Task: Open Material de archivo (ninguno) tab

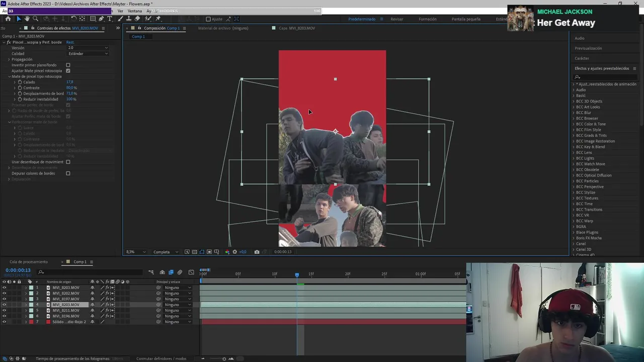Action: (223, 28)
